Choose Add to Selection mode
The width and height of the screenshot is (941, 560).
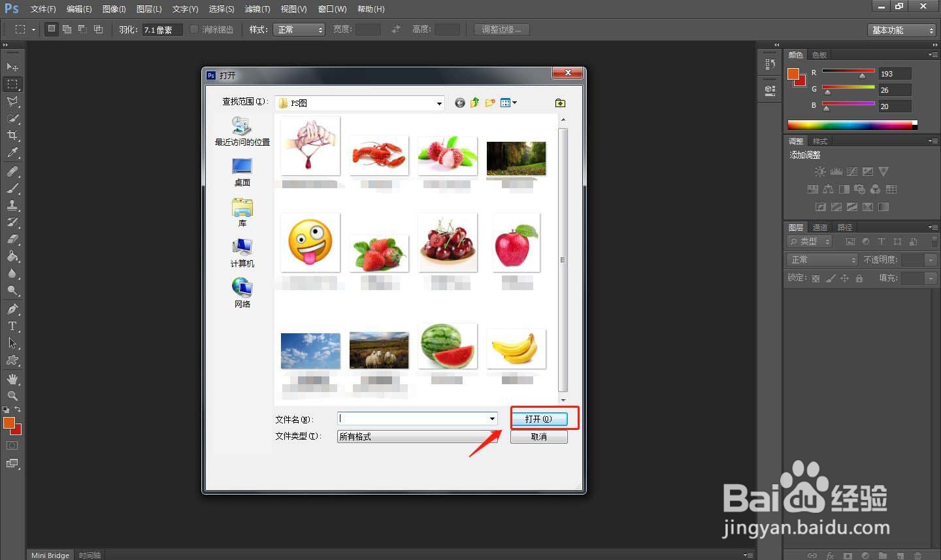point(67,29)
